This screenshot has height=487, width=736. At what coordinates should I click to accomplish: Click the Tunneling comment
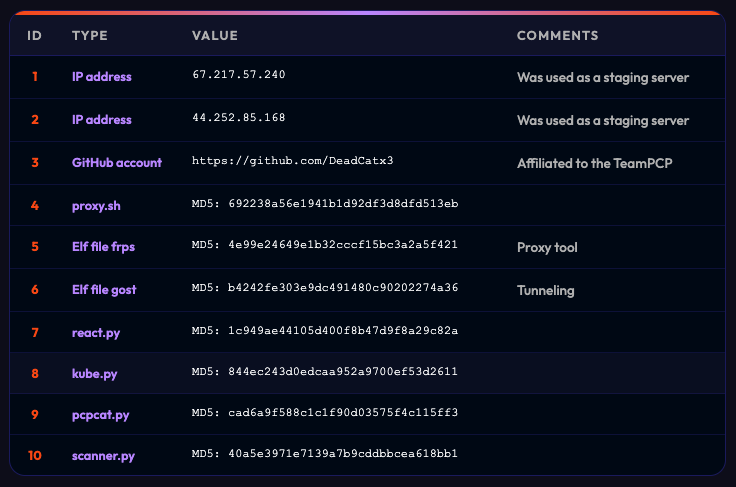point(545,290)
